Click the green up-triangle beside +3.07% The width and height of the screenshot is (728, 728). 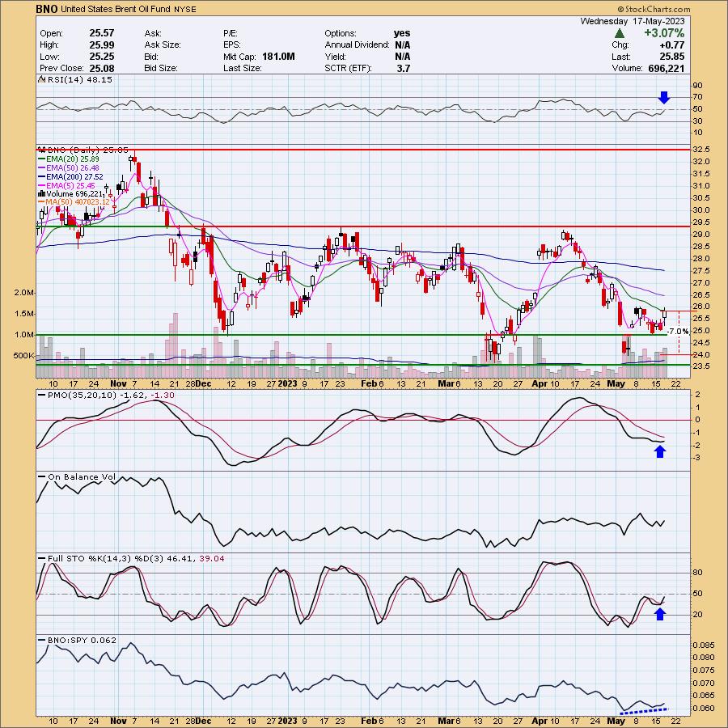619,33
